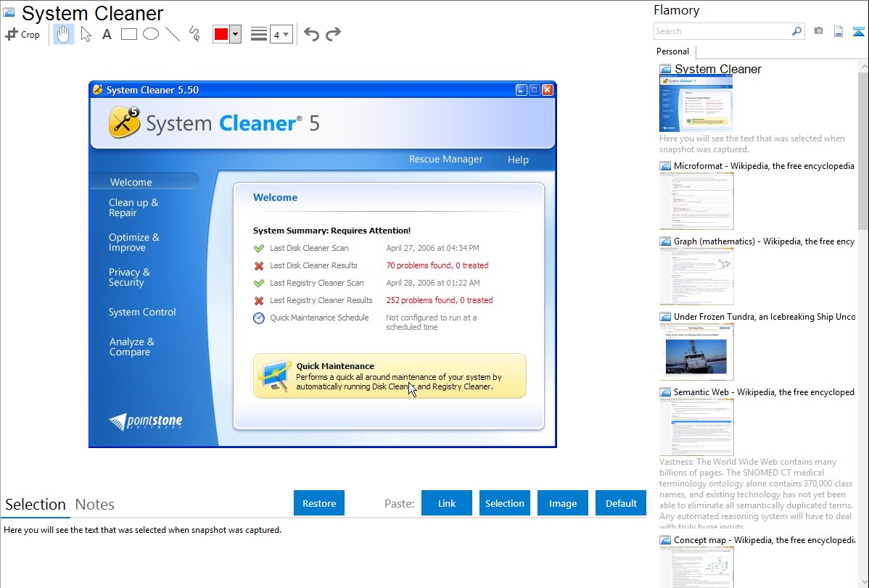Paste as Link button
The image size is (869, 588).
tap(447, 503)
